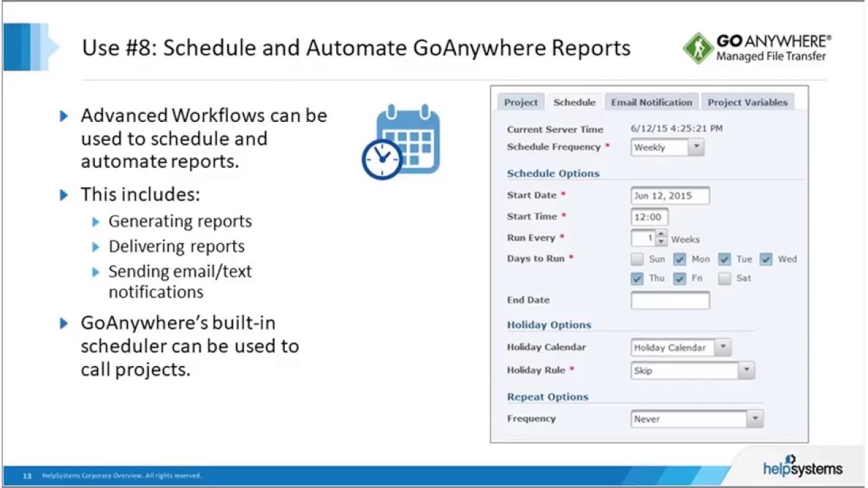Click the slide title Use #8 text
This screenshot has width=868, height=488.
(x=356, y=48)
